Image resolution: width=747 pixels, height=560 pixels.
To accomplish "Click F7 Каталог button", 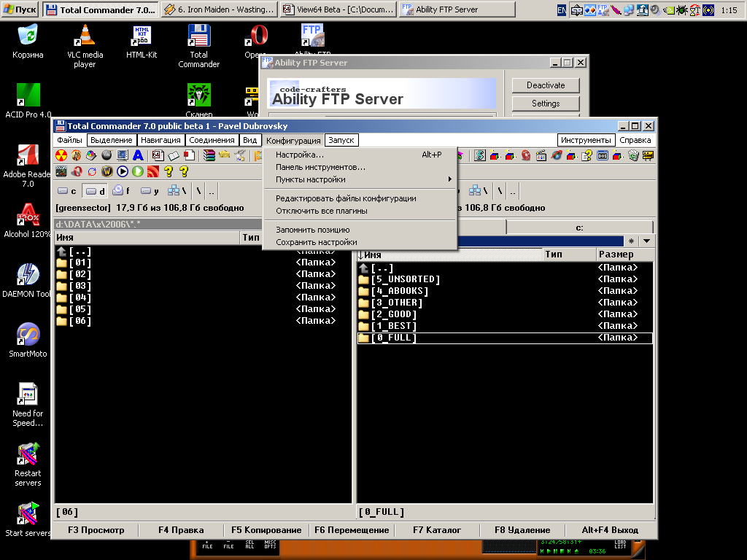I will (437, 530).
